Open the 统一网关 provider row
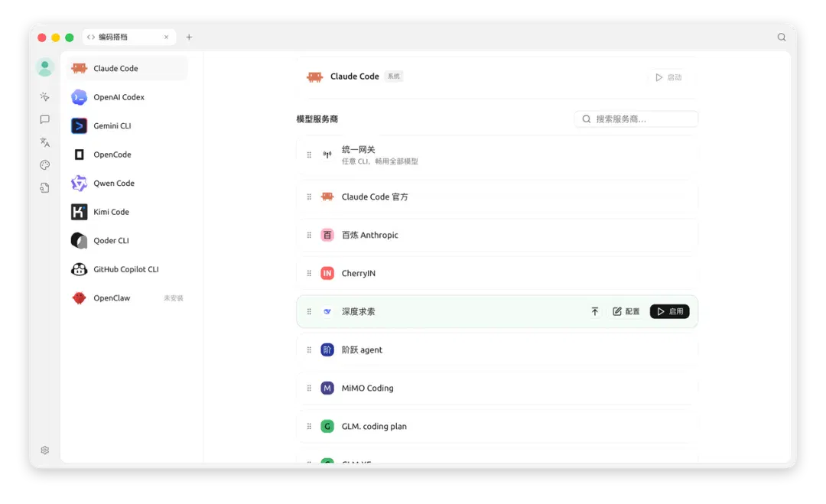 [x=497, y=154]
